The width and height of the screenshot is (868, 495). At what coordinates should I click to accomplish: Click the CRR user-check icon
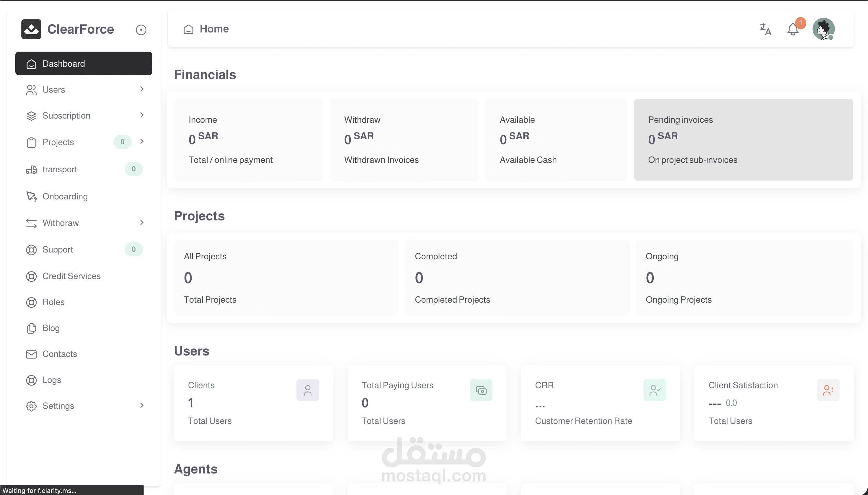tap(654, 390)
